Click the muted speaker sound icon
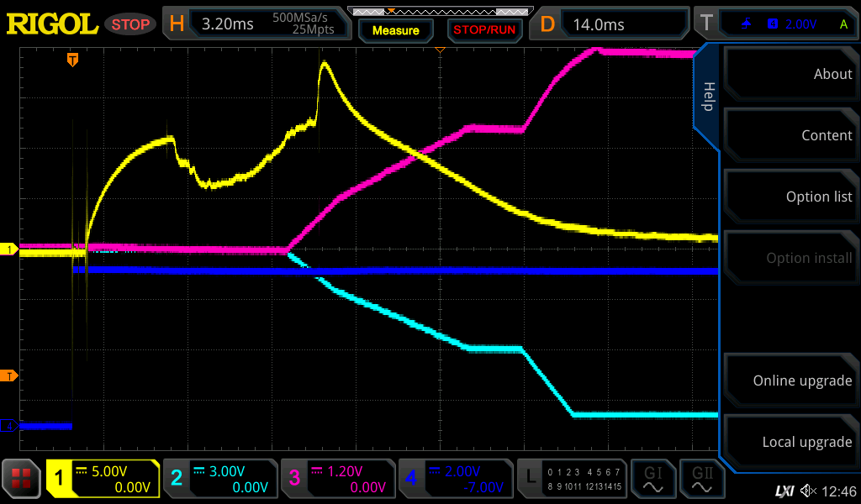This screenshot has height=504, width=861. 809,490
